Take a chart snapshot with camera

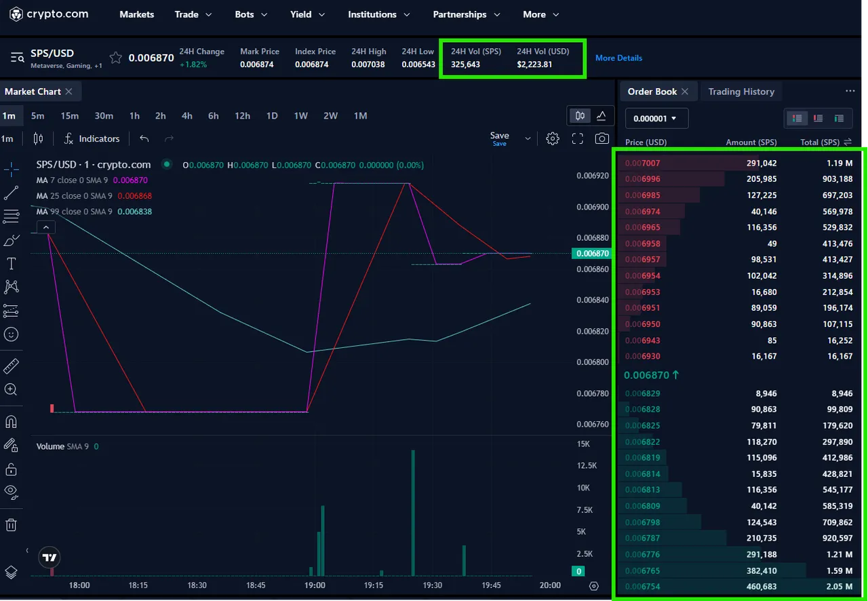coord(601,138)
